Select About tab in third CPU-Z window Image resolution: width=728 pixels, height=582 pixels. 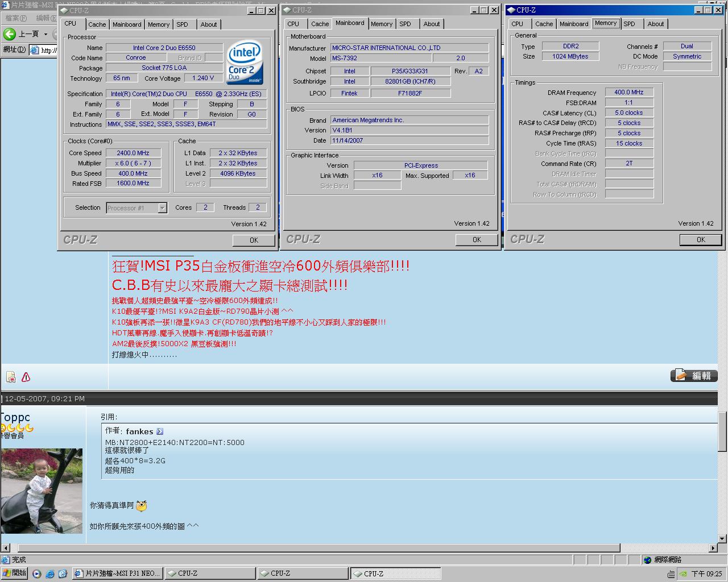click(x=656, y=24)
